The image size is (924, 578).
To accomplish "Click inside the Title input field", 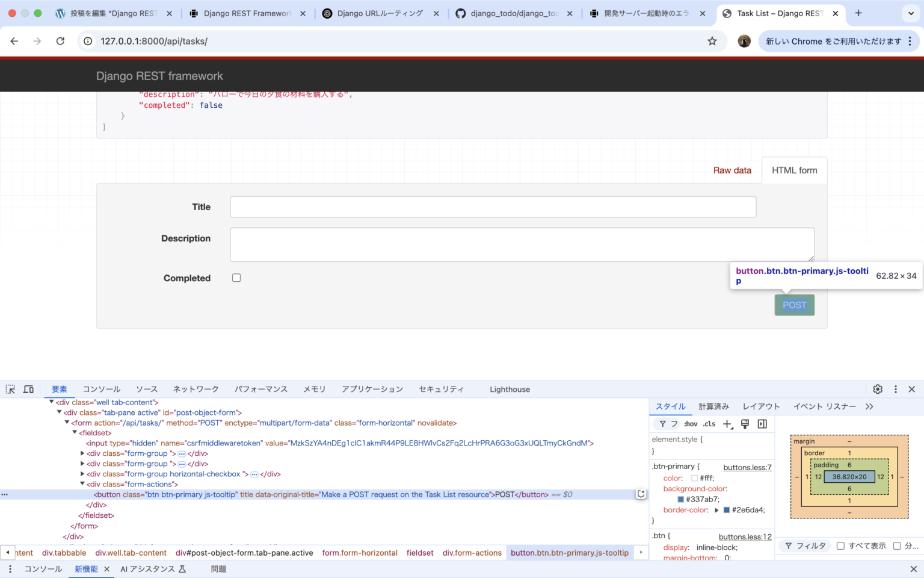I will (493, 207).
